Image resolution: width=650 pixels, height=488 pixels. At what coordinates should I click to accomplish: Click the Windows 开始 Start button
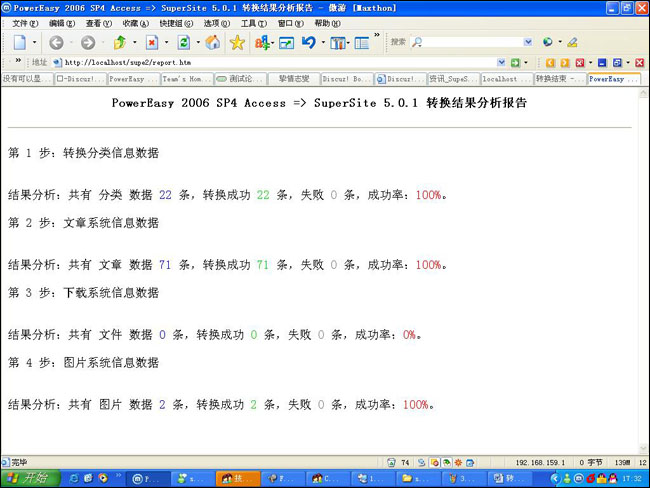[31, 478]
